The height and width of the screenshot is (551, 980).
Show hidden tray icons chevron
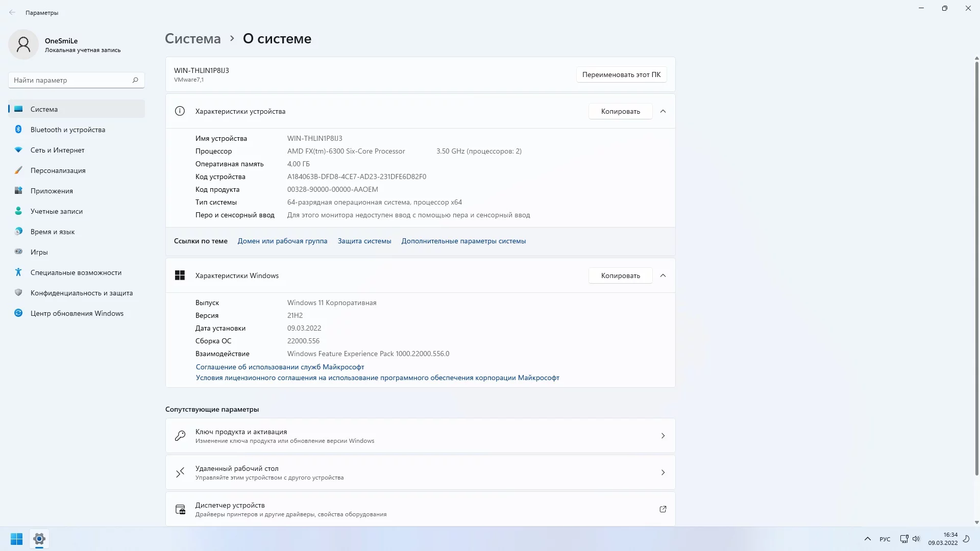click(867, 539)
